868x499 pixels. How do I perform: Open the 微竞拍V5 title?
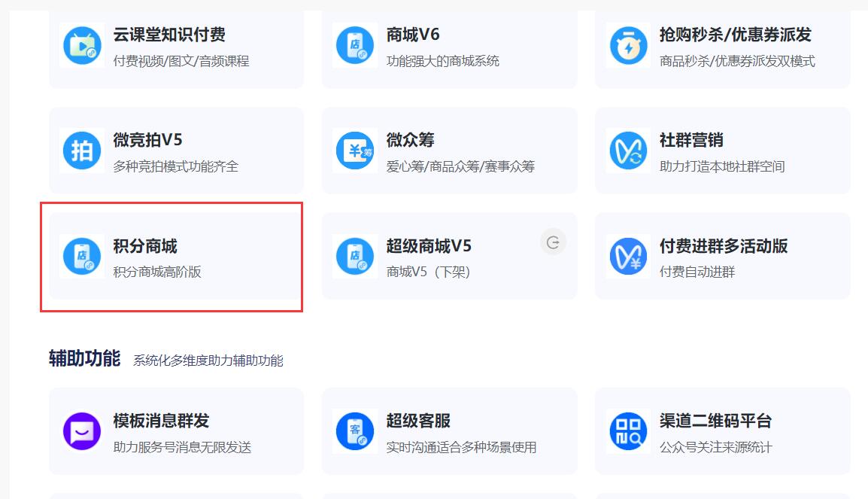coord(148,140)
